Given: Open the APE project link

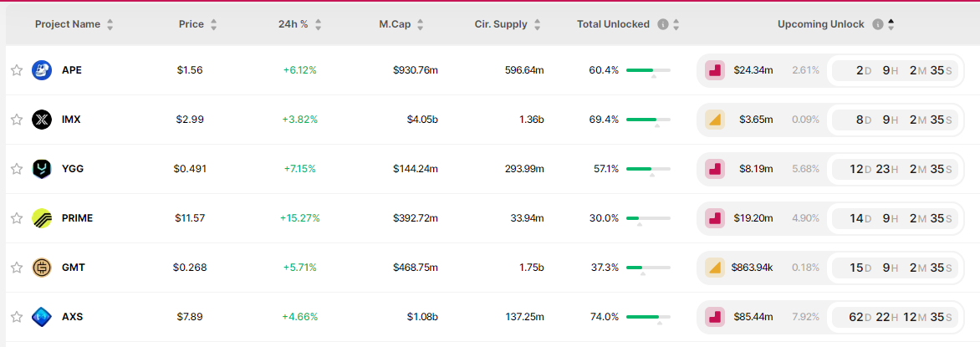Looking at the screenshot, I should coord(72,70).
